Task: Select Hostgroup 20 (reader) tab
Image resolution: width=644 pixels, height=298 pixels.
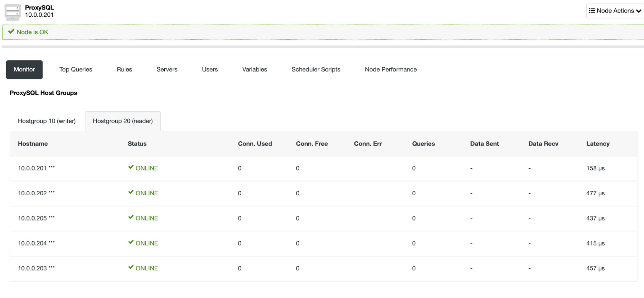Action: [123, 121]
